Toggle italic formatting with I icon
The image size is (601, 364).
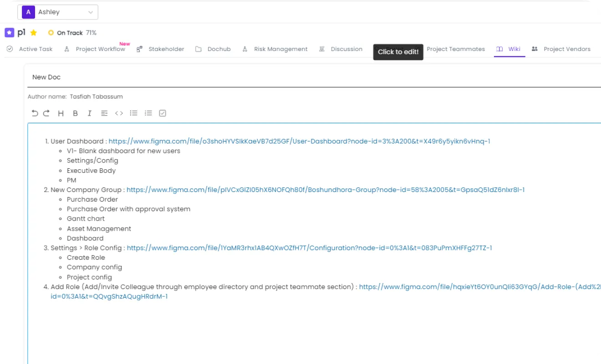tap(90, 113)
